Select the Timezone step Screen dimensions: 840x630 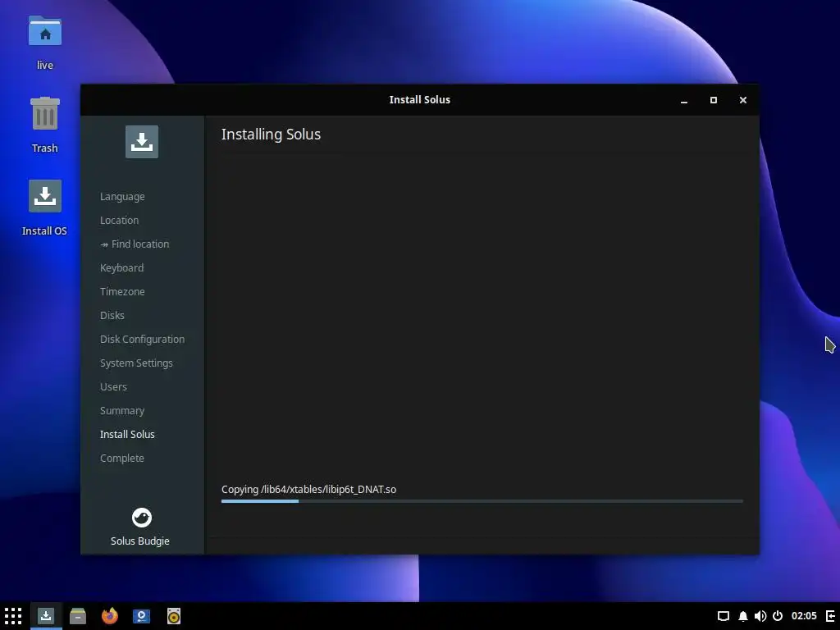(122, 291)
